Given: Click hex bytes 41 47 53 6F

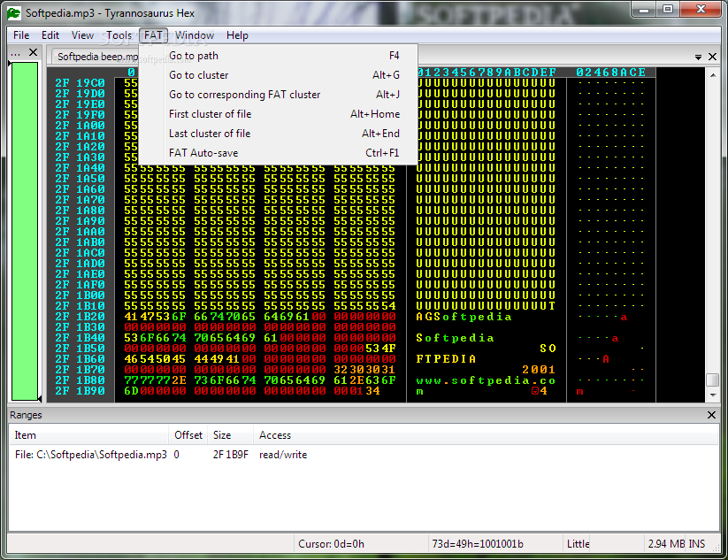Looking at the screenshot, I should (x=155, y=317).
